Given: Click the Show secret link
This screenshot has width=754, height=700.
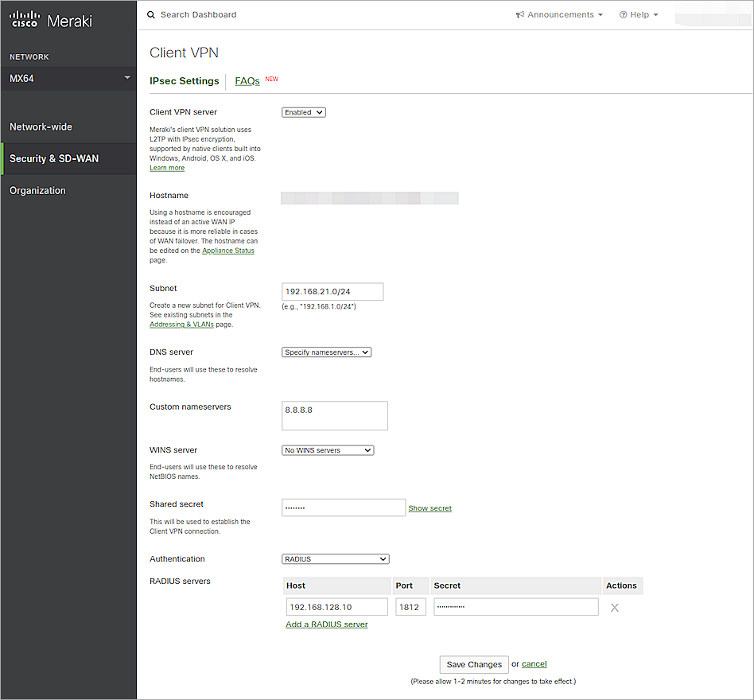Looking at the screenshot, I should (x=429, y=507).
